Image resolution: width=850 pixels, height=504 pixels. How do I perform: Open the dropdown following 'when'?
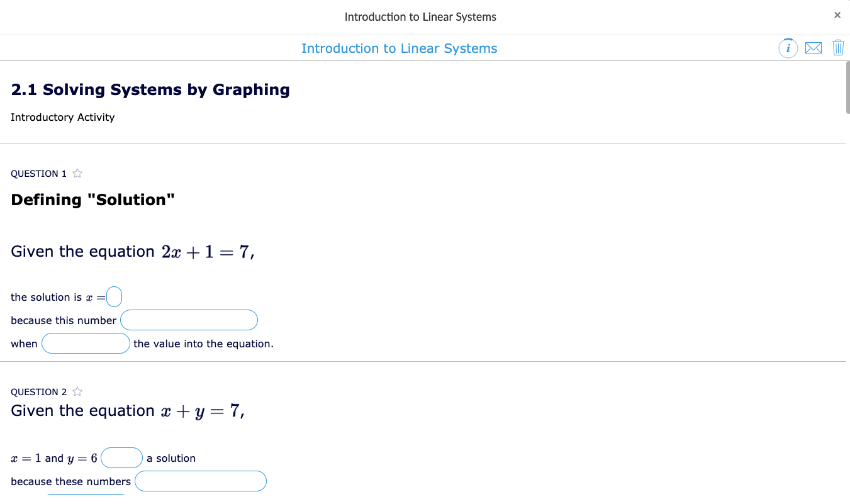pos(86,343)
